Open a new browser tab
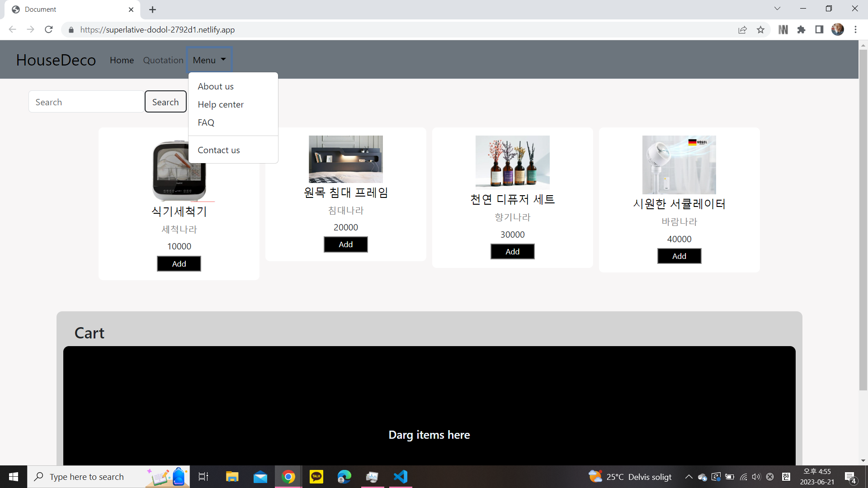Screen dimensions: 868x488 (152, 9)
